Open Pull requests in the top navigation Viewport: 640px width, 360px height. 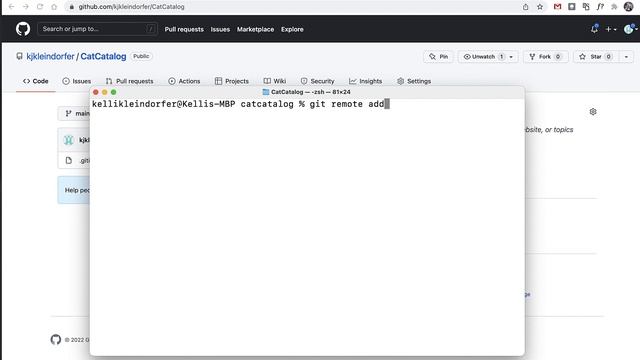tap(184, 29)
